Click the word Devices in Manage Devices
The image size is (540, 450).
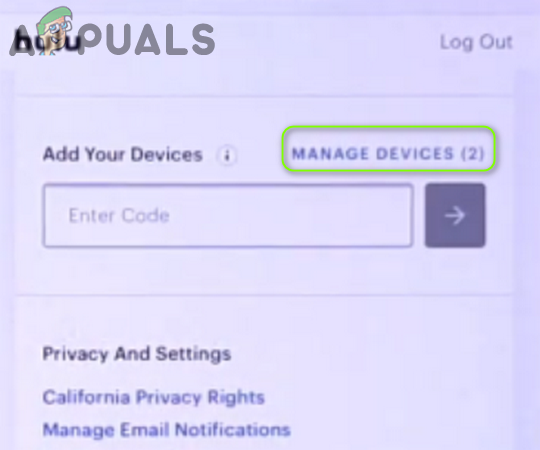[415, 154]
